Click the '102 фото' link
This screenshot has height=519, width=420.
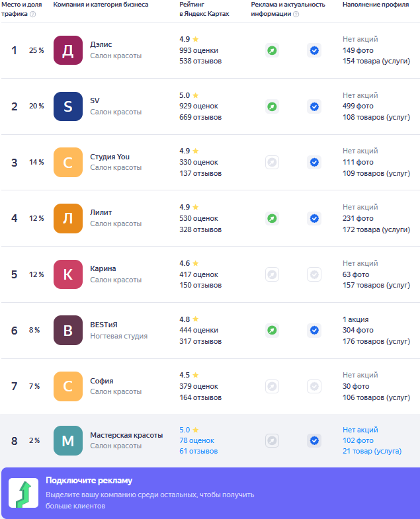tap(358, 440)
